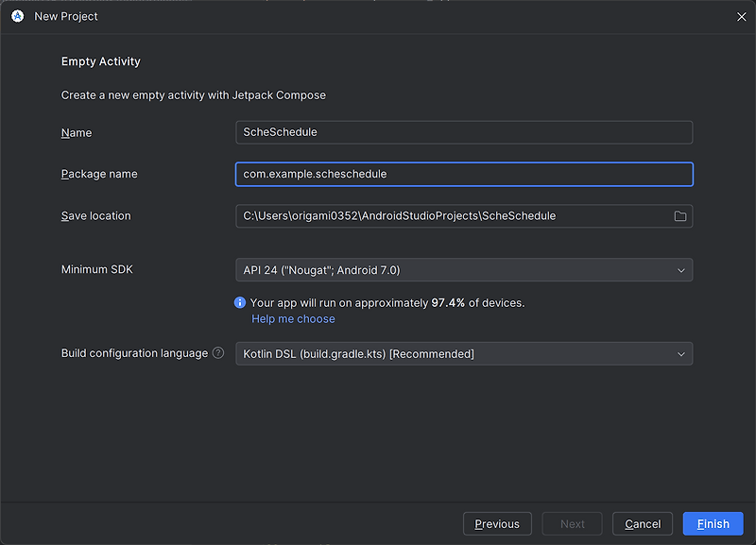The width and height of the screenshot is (756, 545).
Task: Close the New Project dialog
Action: pos(742,16)
